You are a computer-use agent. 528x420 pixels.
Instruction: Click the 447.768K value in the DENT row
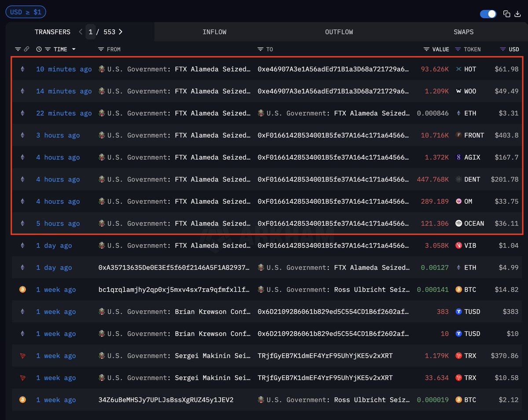(433, 179)
